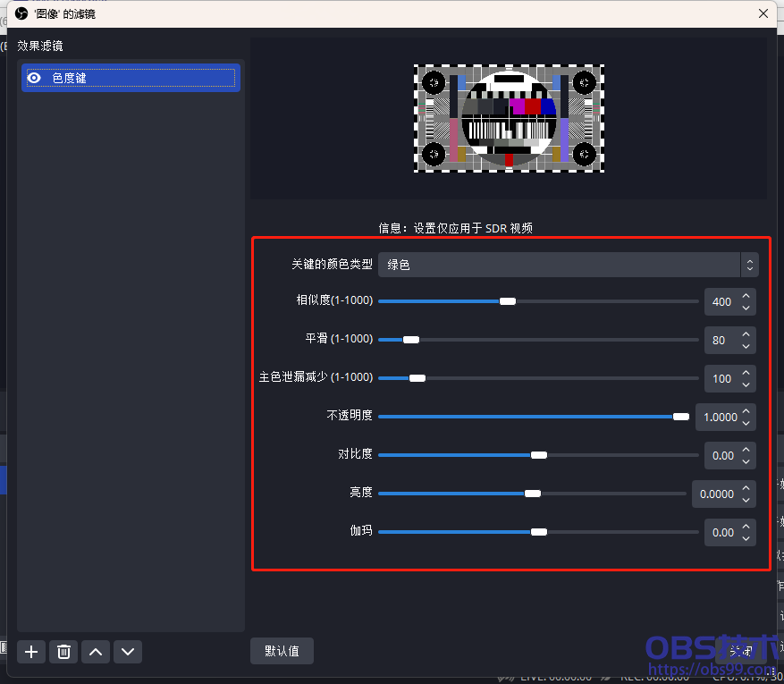784x684 pixels.
Task: Click the 关闭 button
Action: 741,651
